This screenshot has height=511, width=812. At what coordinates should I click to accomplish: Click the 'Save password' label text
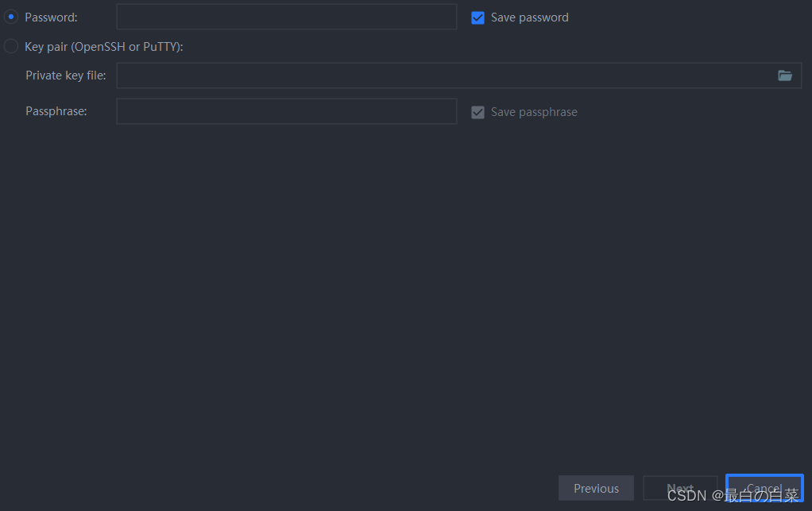pyautogui.click(x=529, y=17)
